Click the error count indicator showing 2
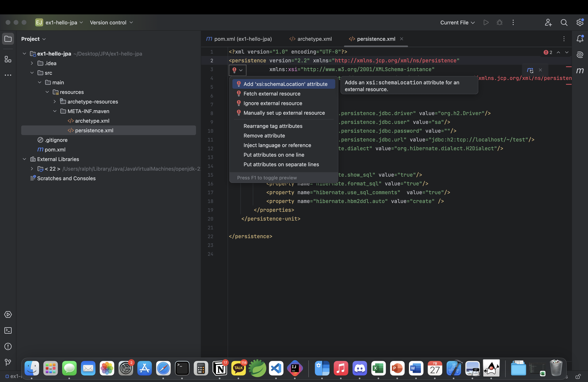 548,52
